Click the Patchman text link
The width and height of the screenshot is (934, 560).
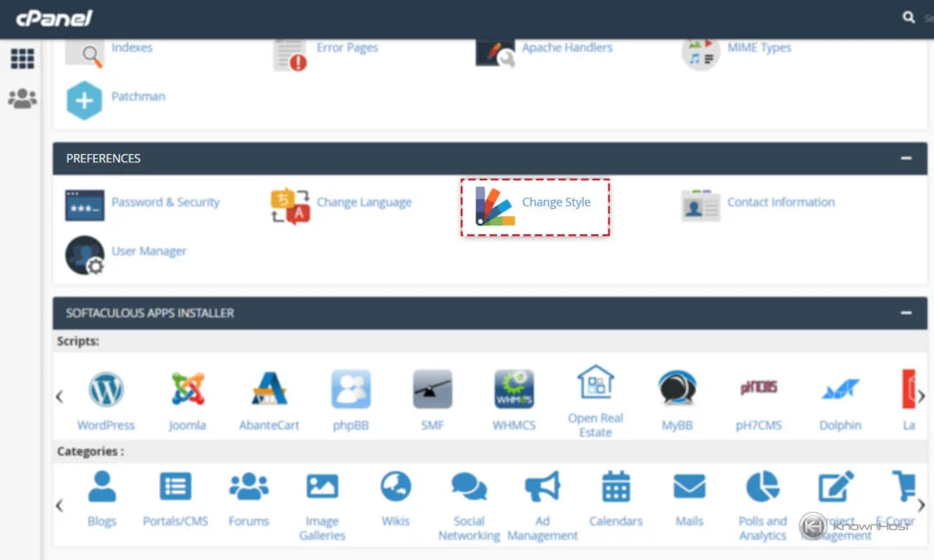139,97
